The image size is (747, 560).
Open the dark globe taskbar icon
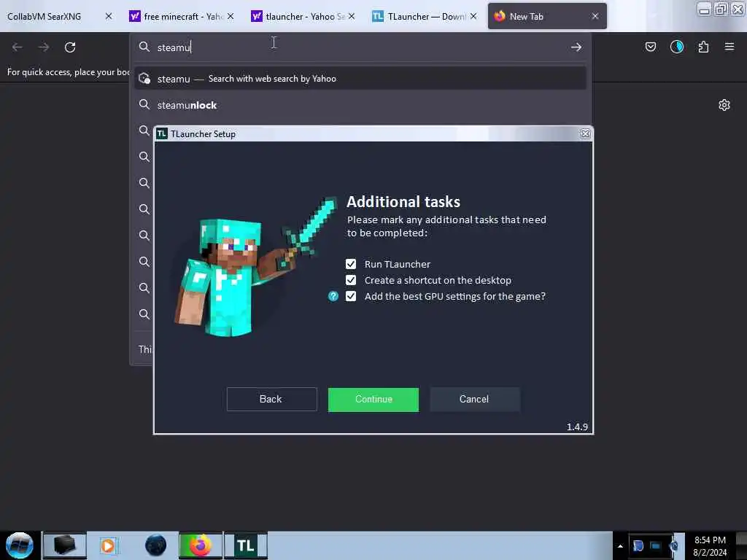point(156,545)
